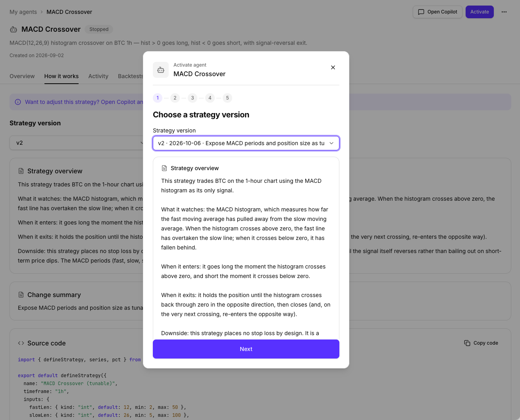Click the document icon beside page Strategy overview

(21, 171)
